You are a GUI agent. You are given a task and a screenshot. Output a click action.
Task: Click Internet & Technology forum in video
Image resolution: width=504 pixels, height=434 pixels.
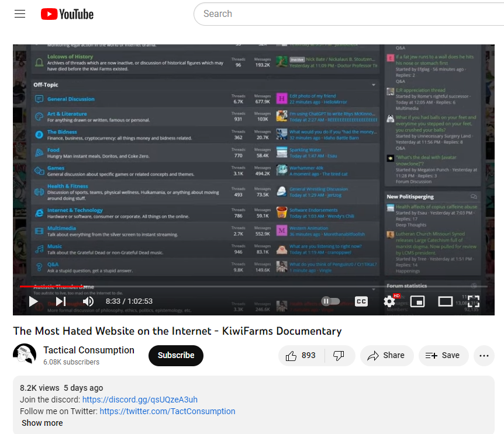pos(75,210)
